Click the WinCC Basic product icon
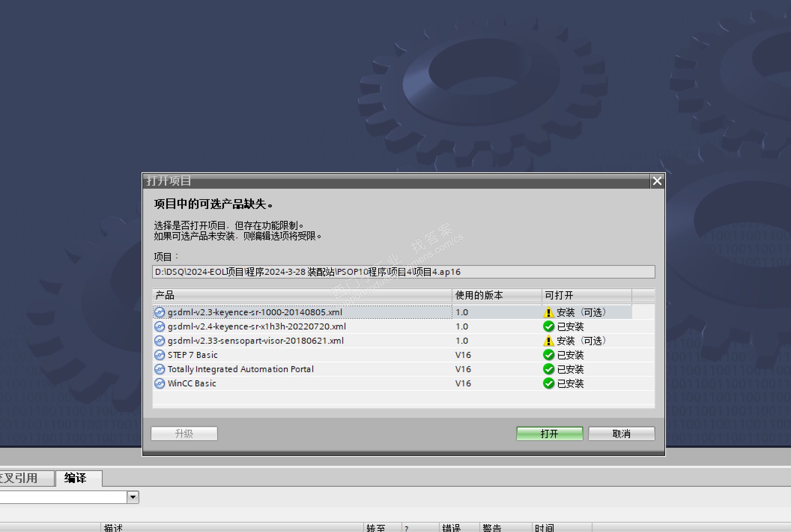This screenshot has width=791, height=532. [x=160, y=383]
